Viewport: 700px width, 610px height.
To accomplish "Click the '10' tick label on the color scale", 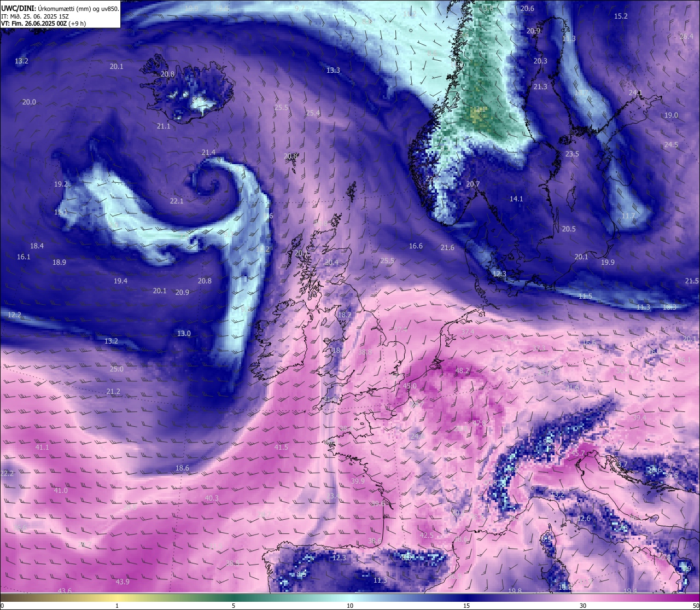I will tap(350, 606).
